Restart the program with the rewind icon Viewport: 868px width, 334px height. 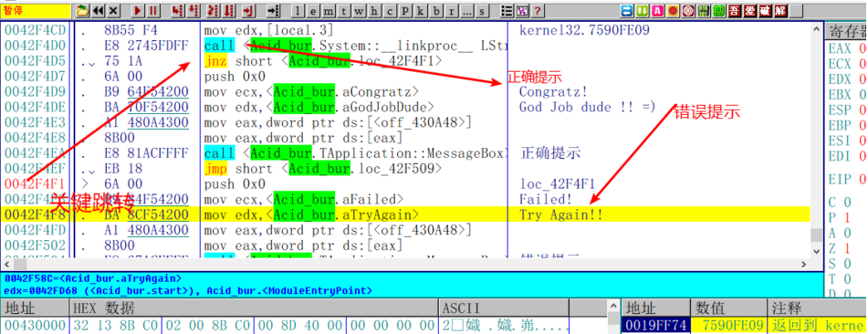point(98,11)
